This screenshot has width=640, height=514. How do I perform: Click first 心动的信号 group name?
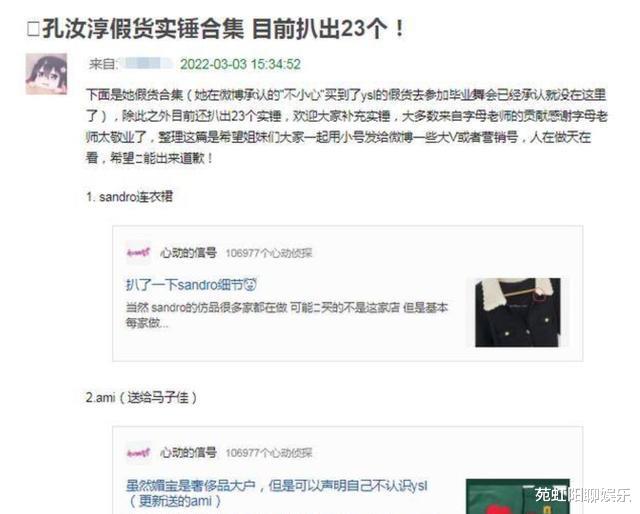[x=188, y=253]
